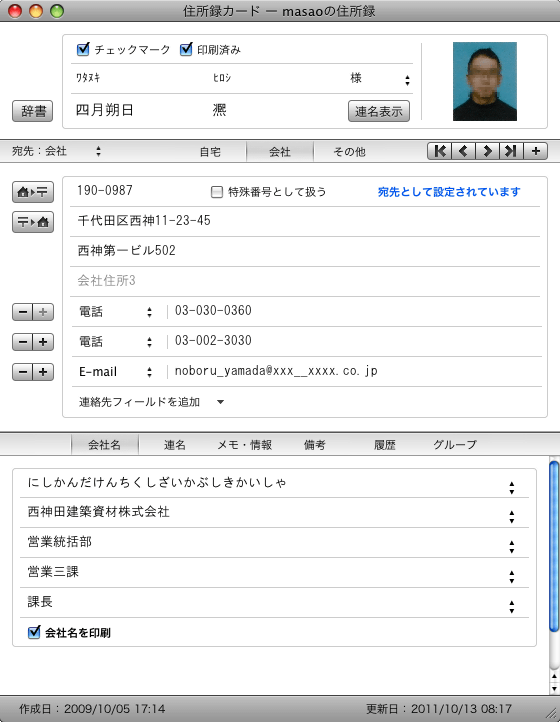Enable 特殊番号として扱う option
The height and width of the screenshot is (722, 560).
tap(216, 192)
